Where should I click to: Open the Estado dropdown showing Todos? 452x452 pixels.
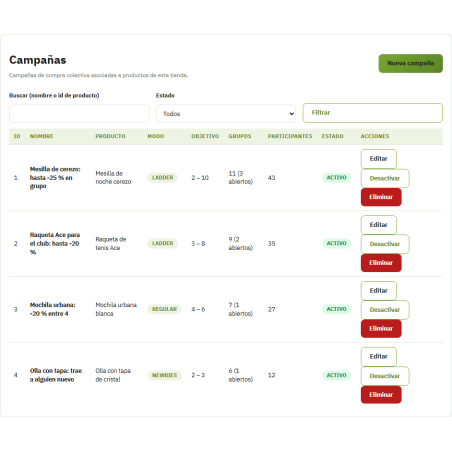(x=226, y=114)
